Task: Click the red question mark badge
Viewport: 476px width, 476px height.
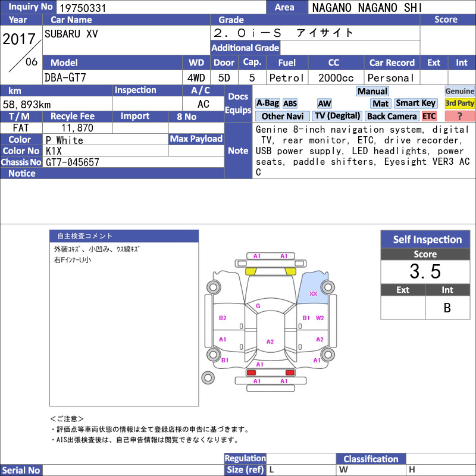Action: click(459, 116)
